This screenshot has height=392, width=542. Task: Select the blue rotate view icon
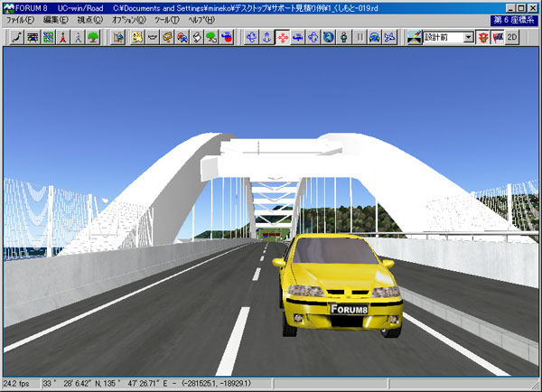(x=252, y=37)
